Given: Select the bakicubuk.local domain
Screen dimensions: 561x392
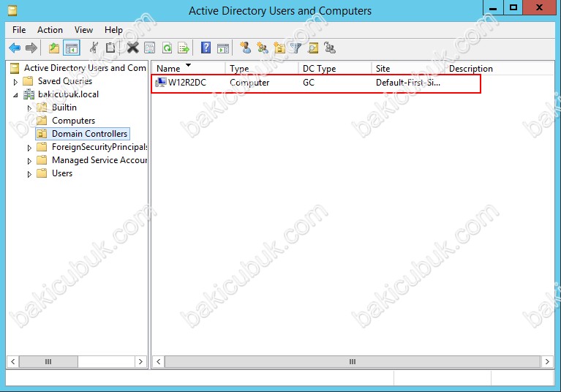Looking at the screenshot, I should coord(68,94).
